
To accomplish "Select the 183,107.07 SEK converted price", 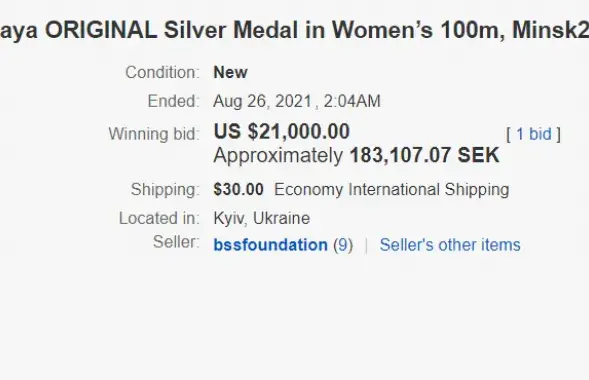I will (424, 155).
